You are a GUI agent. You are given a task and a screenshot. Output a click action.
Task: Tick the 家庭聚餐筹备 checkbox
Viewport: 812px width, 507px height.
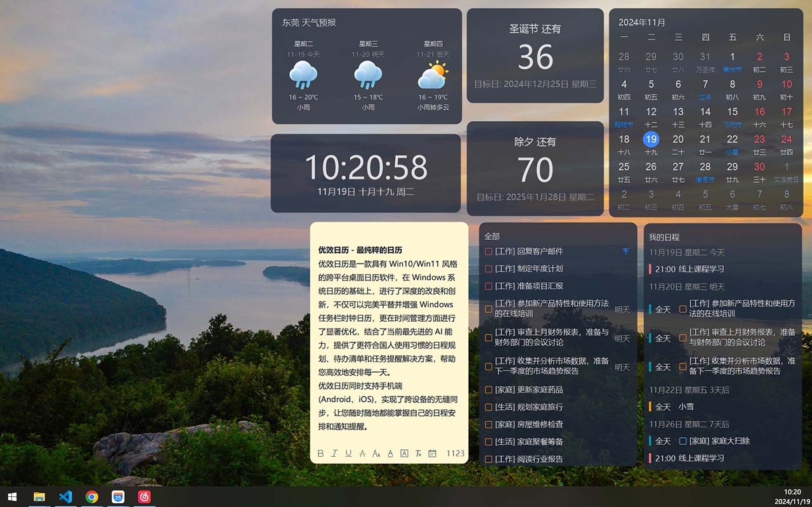pyautogui.click(x=488, y=442)
